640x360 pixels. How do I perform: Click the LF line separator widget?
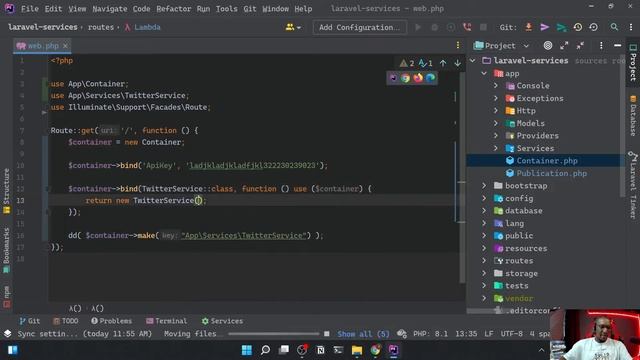[489, 334]
